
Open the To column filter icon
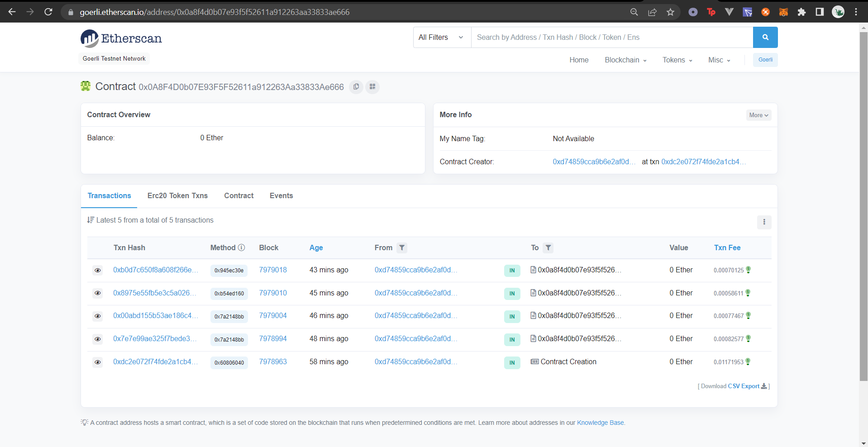click(548, 247)
